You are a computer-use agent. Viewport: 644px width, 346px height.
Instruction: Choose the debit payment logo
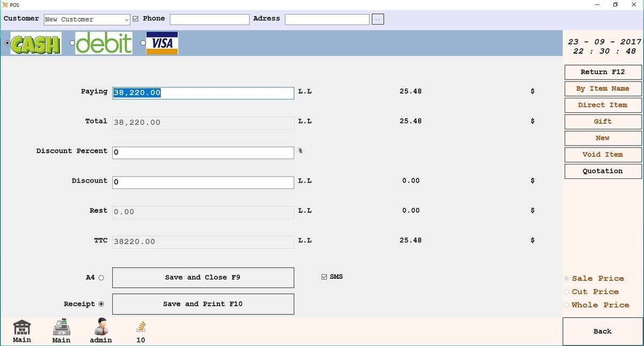(x=104, y=44)
